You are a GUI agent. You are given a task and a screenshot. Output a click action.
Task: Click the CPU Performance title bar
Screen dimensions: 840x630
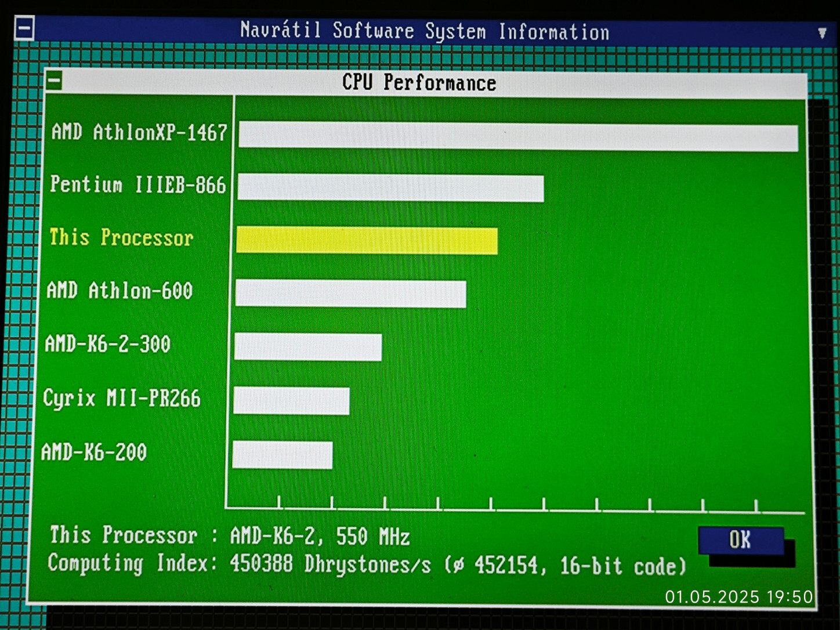click(x=426, y=82)
